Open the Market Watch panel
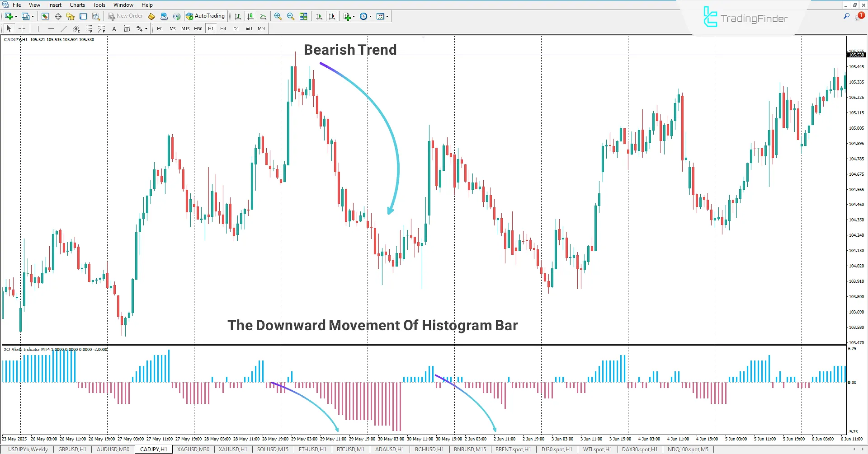 pos(45,16)
